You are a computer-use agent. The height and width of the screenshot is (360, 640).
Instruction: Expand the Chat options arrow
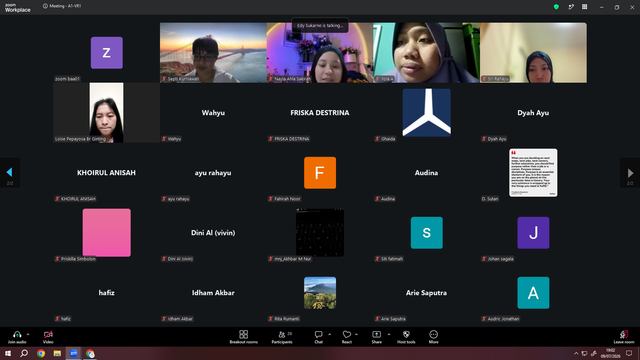coord(329,334)
